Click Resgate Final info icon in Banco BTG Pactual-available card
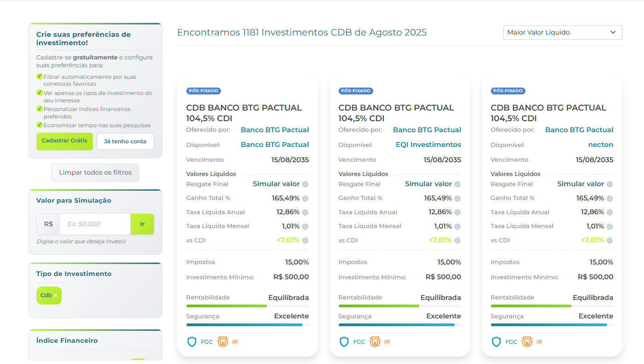This screenshot has width=644, height=364. coord(305,184)
